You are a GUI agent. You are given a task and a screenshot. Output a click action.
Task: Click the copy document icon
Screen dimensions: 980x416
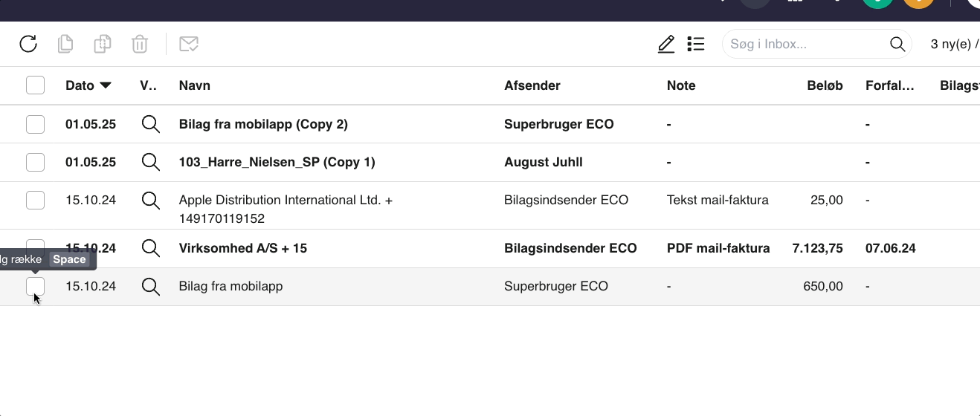click(65, 44)
